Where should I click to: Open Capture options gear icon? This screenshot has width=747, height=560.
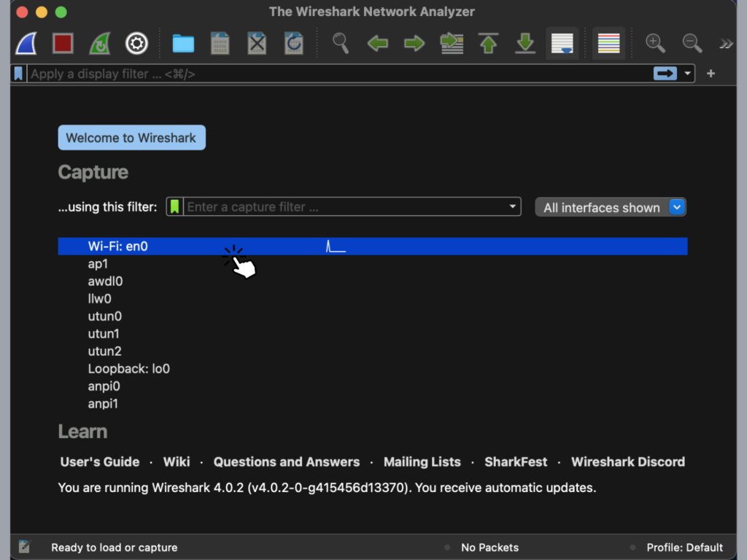click(136, 44)
